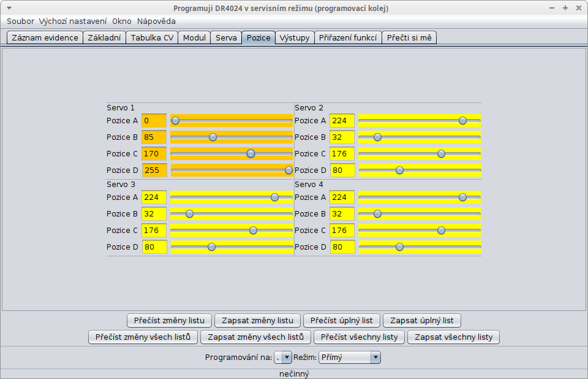Click the Servo 4 Pozice D slider thumb
Viewport: 588px width, 379px height.
pyautogui.click(x=399, y=247)
